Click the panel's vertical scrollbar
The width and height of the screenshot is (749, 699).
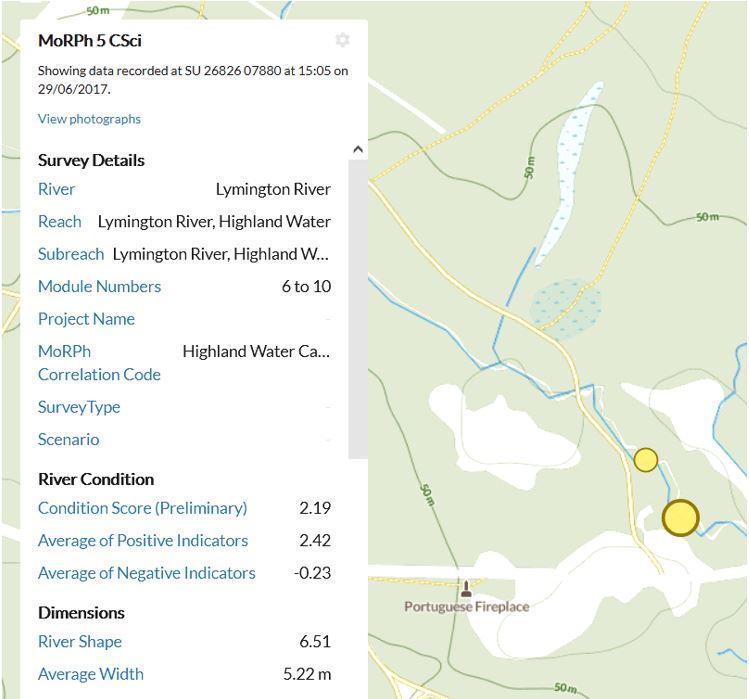[358, 309]
